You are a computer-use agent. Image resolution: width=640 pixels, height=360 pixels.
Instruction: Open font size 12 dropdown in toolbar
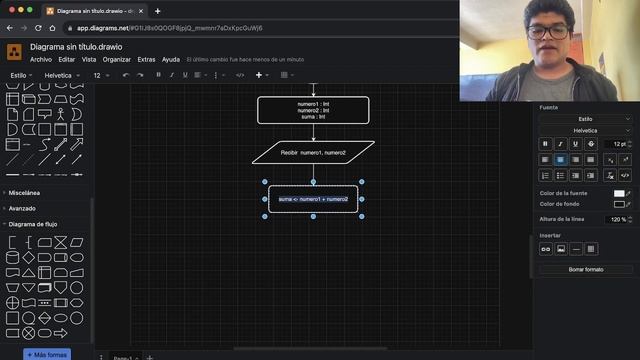point(101,76)
